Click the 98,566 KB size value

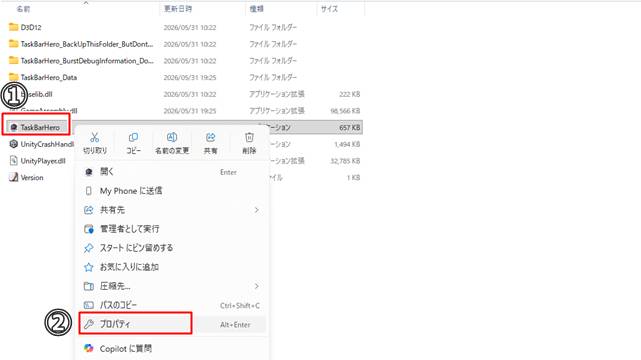coord(345,111)
